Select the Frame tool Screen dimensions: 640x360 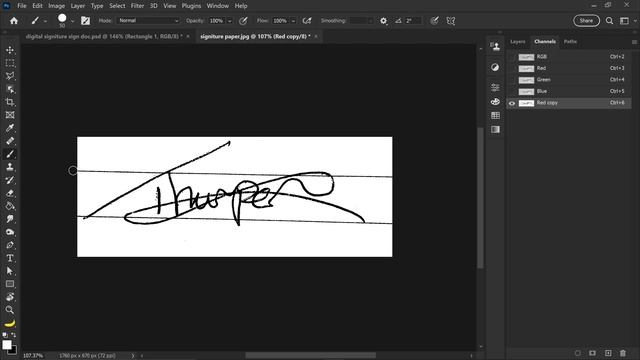pyautogui.click(x=10, y=115)
